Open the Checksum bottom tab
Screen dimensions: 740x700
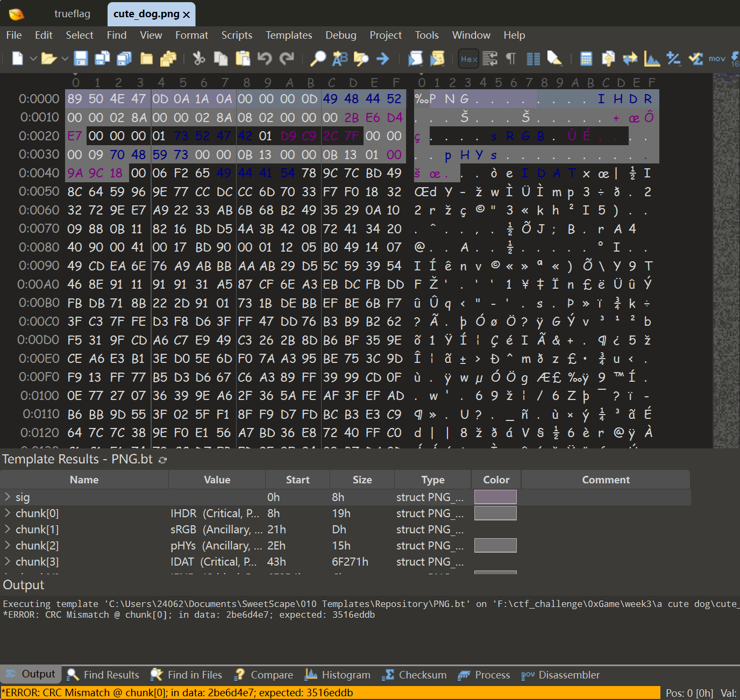click(415, 675)
